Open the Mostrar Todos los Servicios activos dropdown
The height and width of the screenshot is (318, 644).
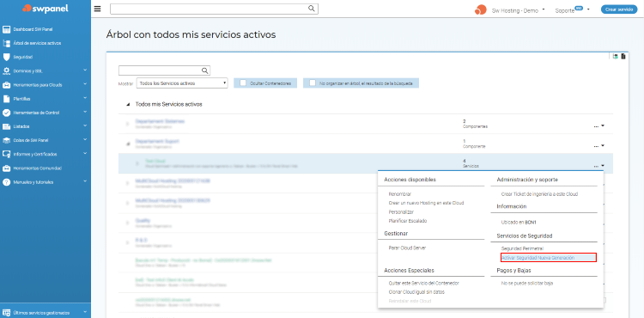182,83
